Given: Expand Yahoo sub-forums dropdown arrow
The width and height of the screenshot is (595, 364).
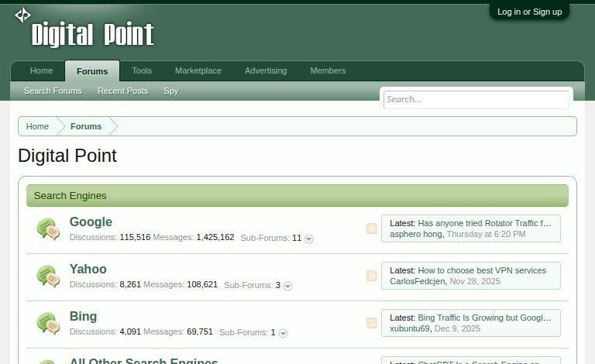Looking at the screenshot, I should click(x=287, y=286).
